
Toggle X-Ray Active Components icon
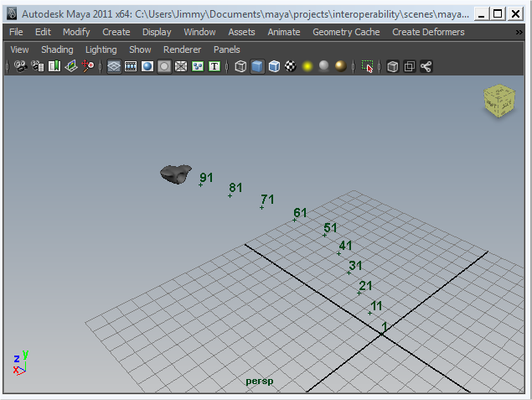click(x=410, y=66)
